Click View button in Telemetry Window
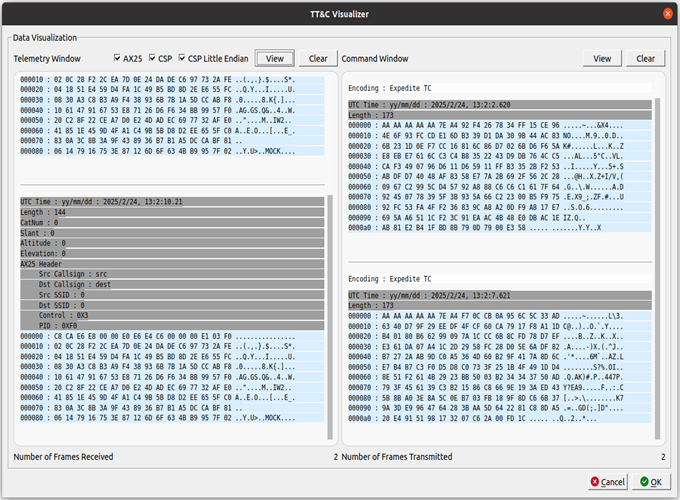Screen dimensions: 680x500 pos(275,58)
